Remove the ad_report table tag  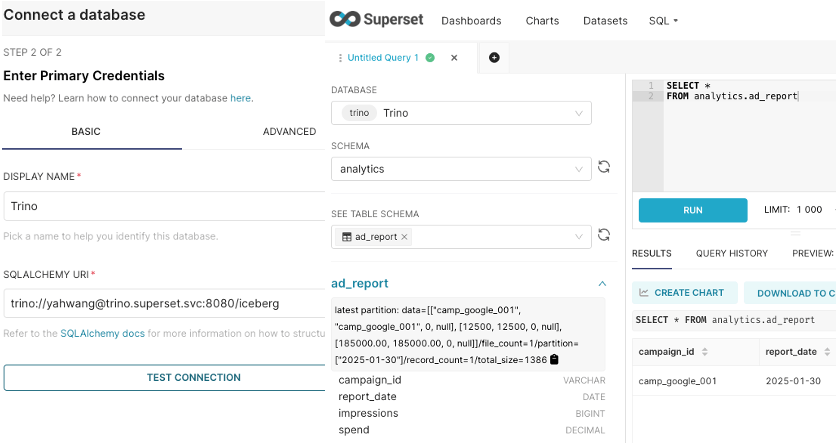405,237
